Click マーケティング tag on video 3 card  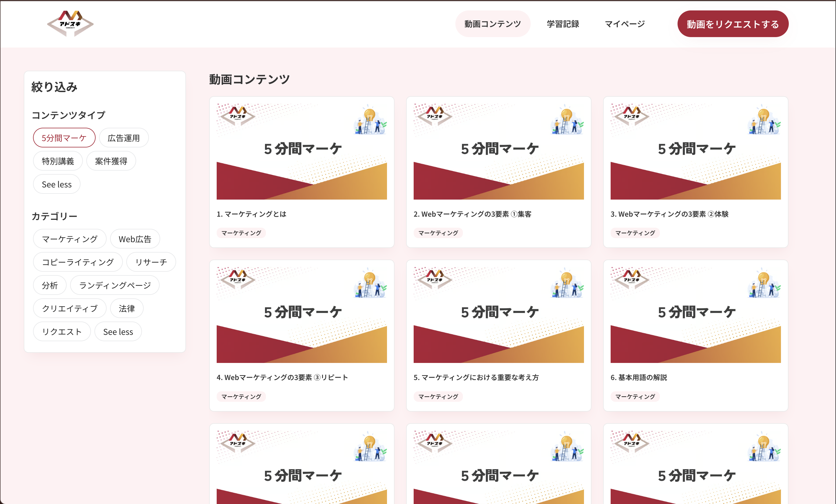635,233
